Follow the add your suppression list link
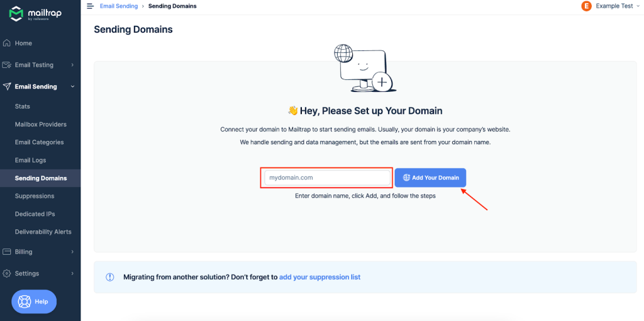 click(320, 277)
